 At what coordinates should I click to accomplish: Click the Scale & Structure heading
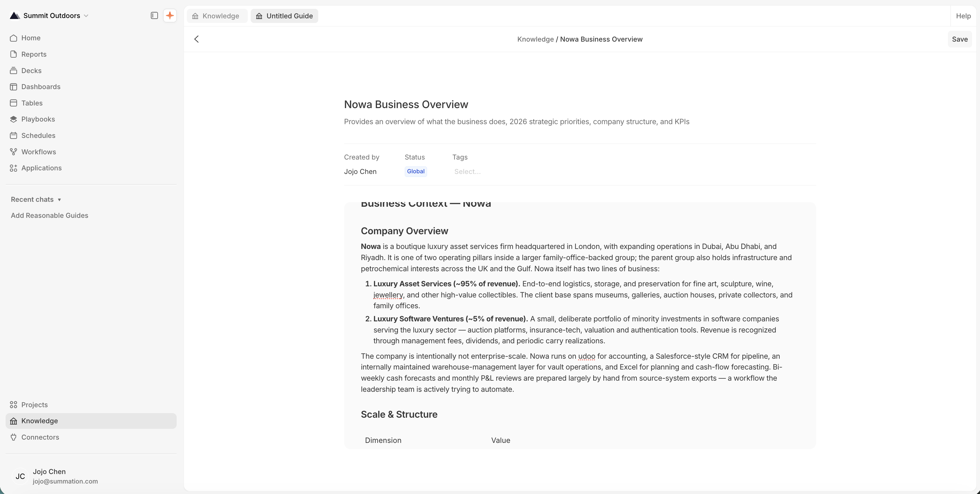[399, 414]
